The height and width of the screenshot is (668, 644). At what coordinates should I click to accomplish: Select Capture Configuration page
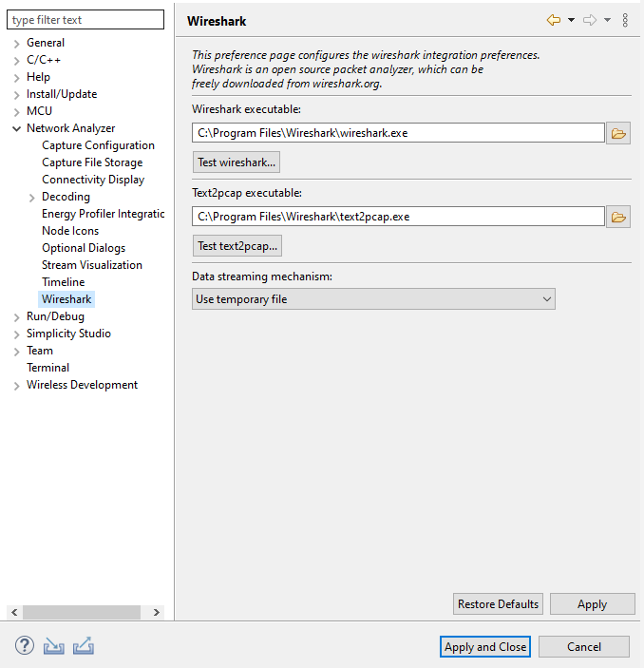click(x=98, y=145)
